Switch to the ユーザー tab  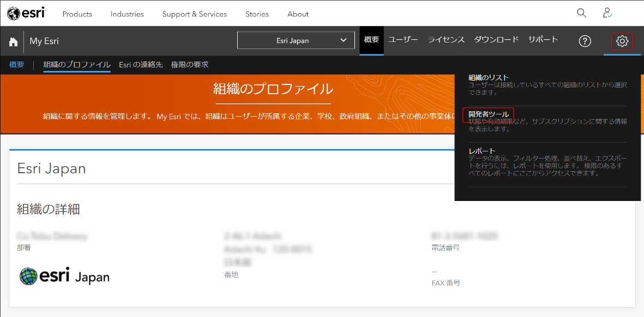pyautogui.click(x=404, y=40)
